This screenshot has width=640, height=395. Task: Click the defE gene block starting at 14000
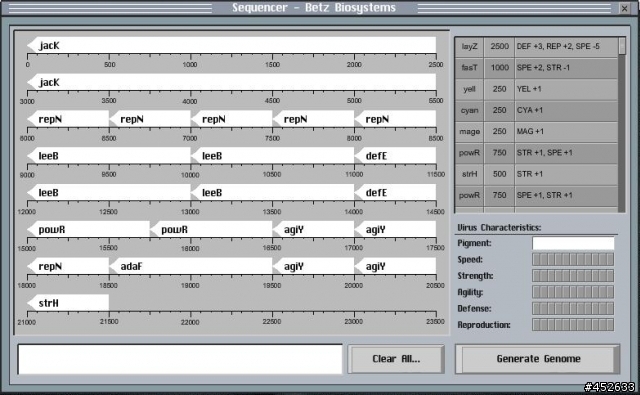tap(395, 192)
